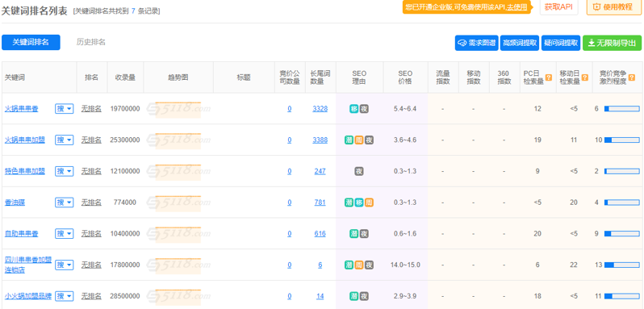The height and width of the screenshot is (309, 644).
Task: Click the 移 badge in 火锅串串香 row
Action: pyautogui.click(x=354, y=109)
